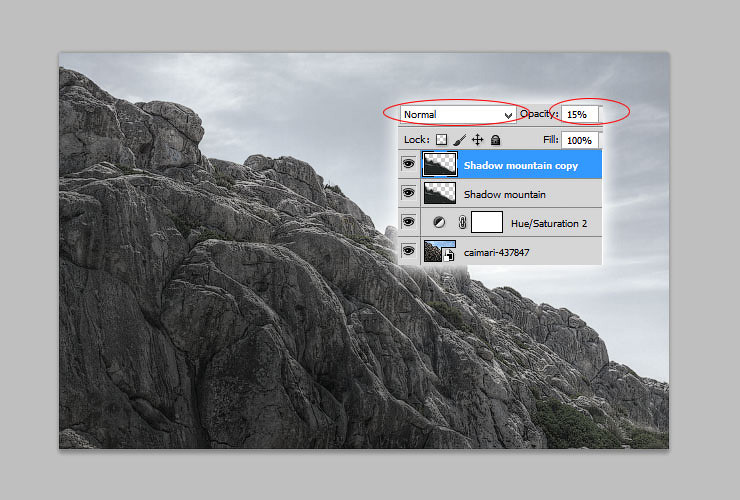Open the Normal blend mode dropdown
Screen dimensions: 740x500
click(x=458, y=115)
